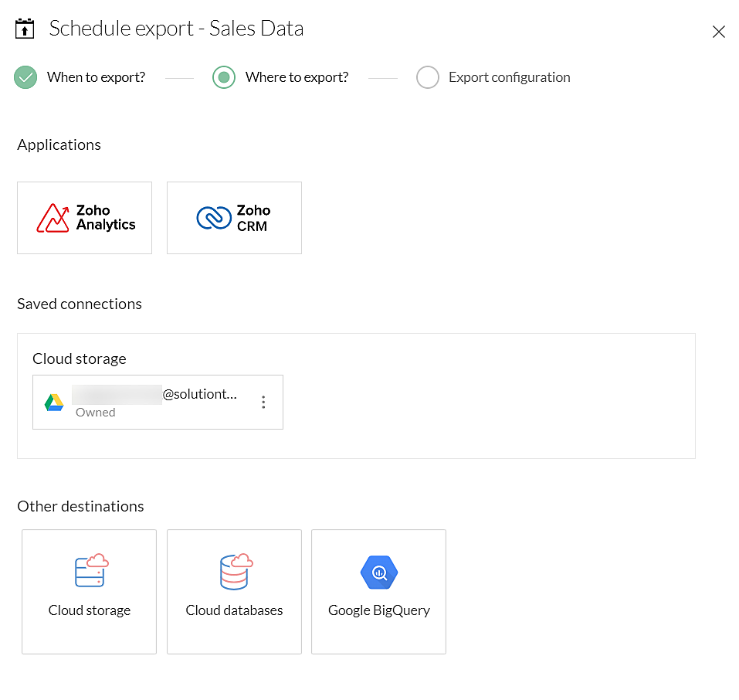Open the three-dot menu for the saved connection
This screenshot has height=700, width=739.
[x=263, y=403]
